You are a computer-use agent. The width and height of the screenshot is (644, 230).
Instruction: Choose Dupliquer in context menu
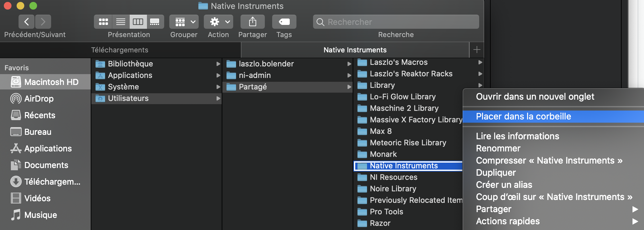tap(553, 173)
